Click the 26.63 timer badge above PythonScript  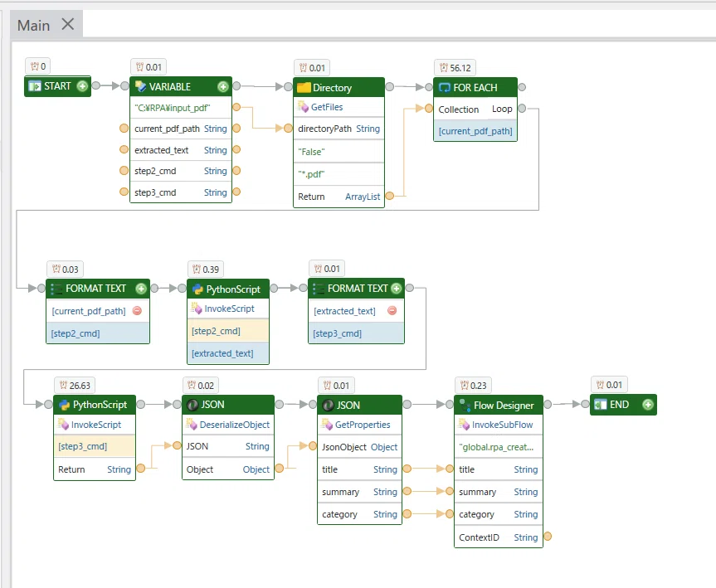click(x=75, y=386)
